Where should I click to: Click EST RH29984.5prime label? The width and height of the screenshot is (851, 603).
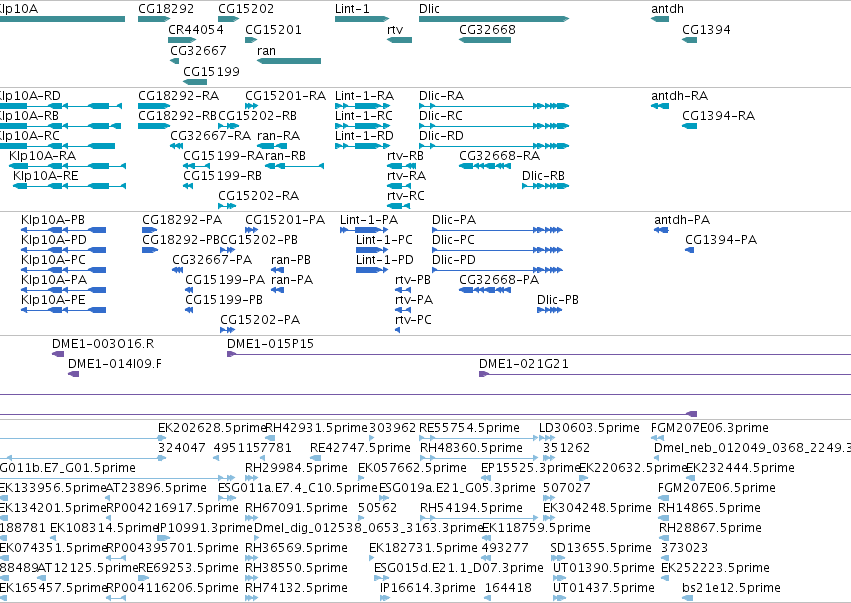tap(296, 468)
